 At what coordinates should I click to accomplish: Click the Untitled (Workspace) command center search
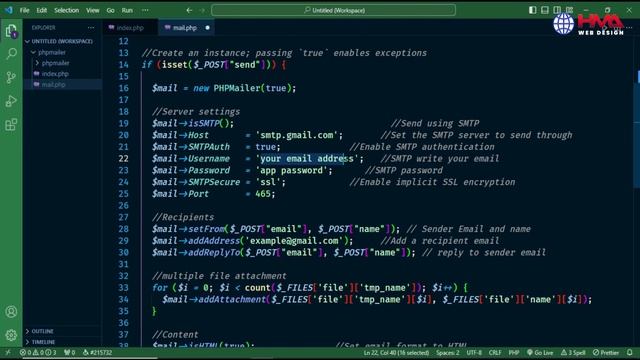[333, 10]
